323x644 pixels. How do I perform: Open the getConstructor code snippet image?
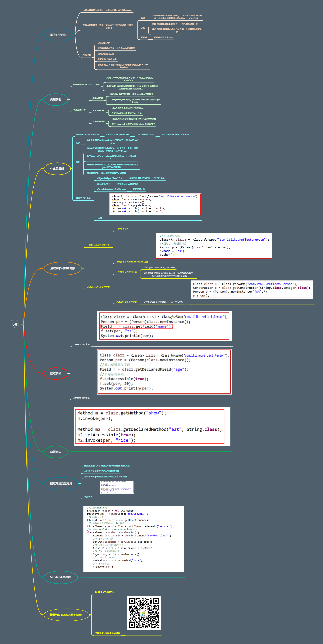point(252,290)
